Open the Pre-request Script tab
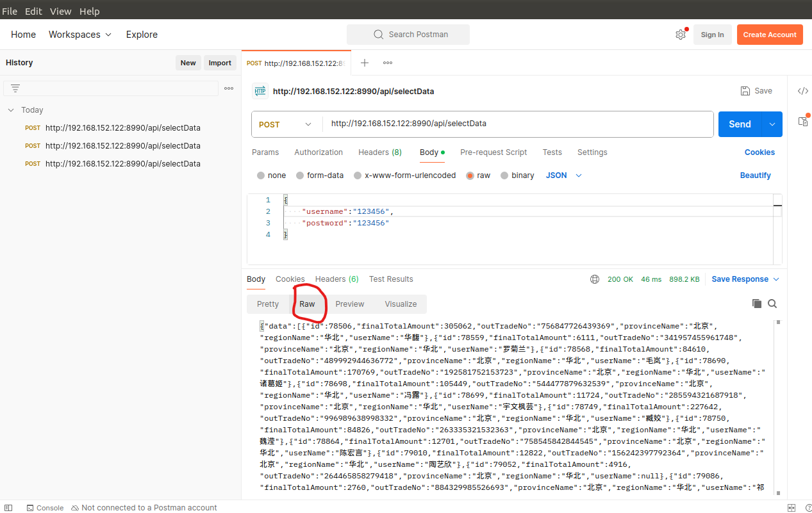The width and height of the screenshot is (812, 513). click(493, 152)
